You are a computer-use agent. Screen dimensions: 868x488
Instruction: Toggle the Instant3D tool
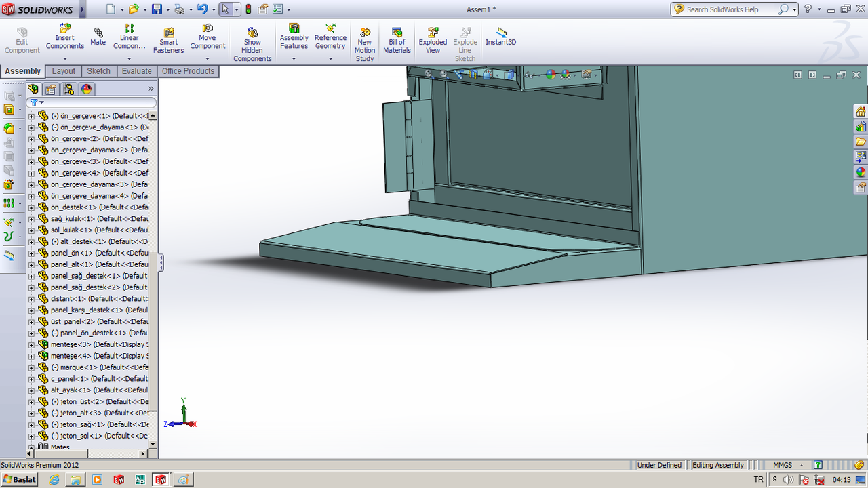[500, 37]
